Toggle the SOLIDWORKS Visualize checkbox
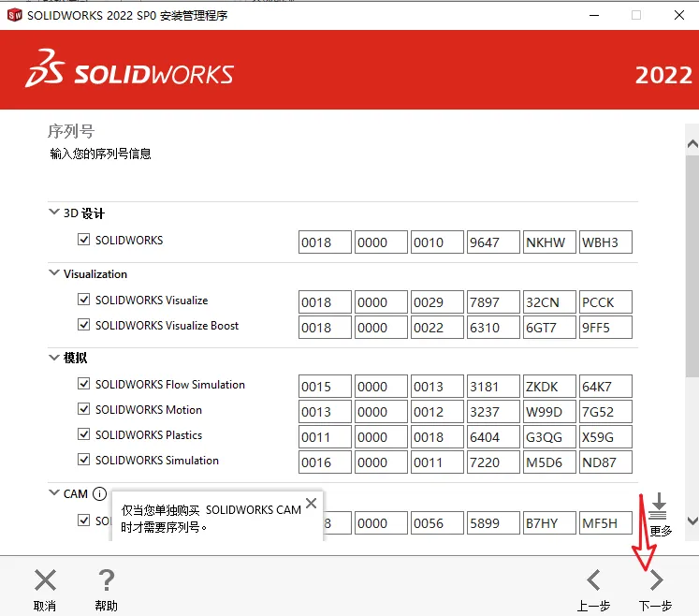This screenshot has width=699, height=616. 83,300
